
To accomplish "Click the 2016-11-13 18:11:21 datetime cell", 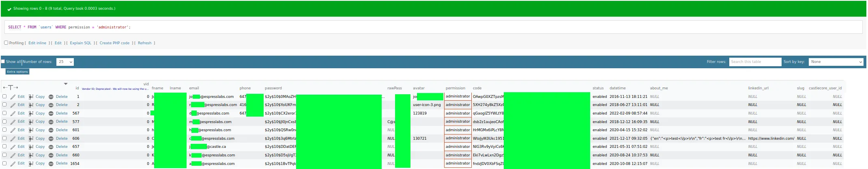I will pyautogui.click(x=628, y=97).
